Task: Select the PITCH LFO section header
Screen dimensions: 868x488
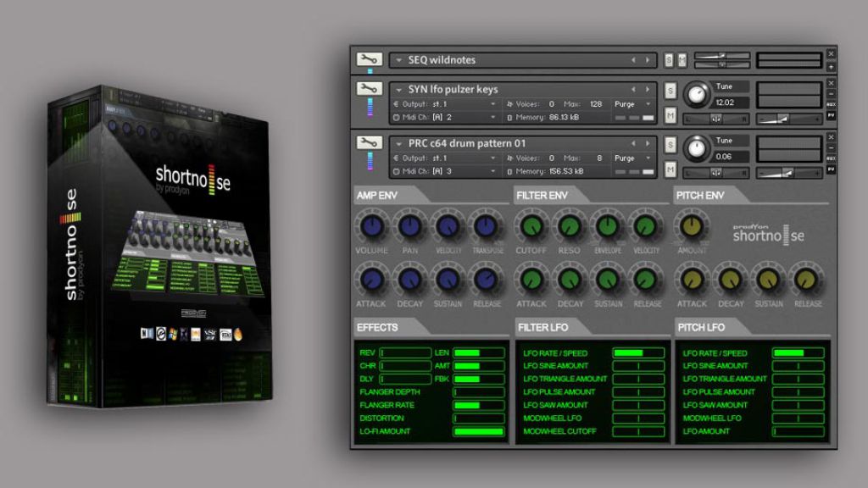Action: coord(701,328)
